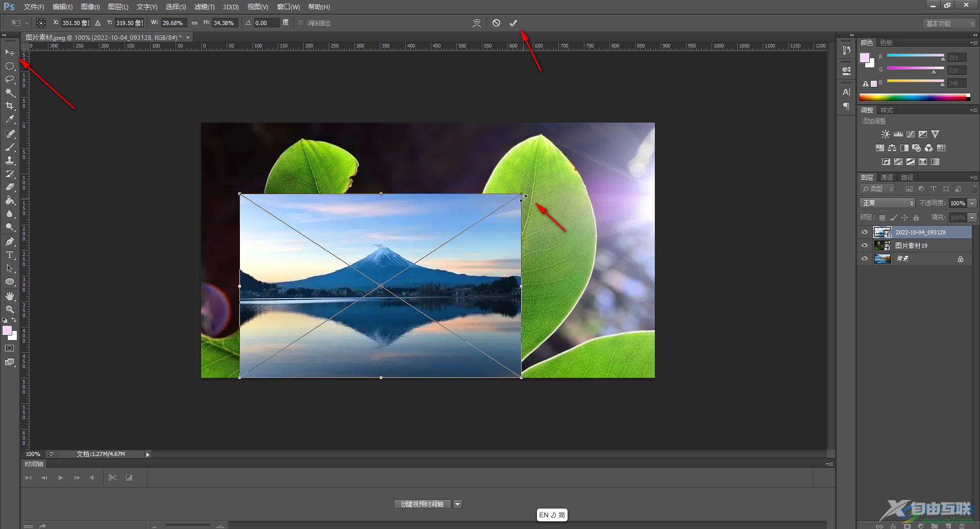Screen dimensions: 980x529
Task: Select the Move tool
Action: click(x=10, y=52)
